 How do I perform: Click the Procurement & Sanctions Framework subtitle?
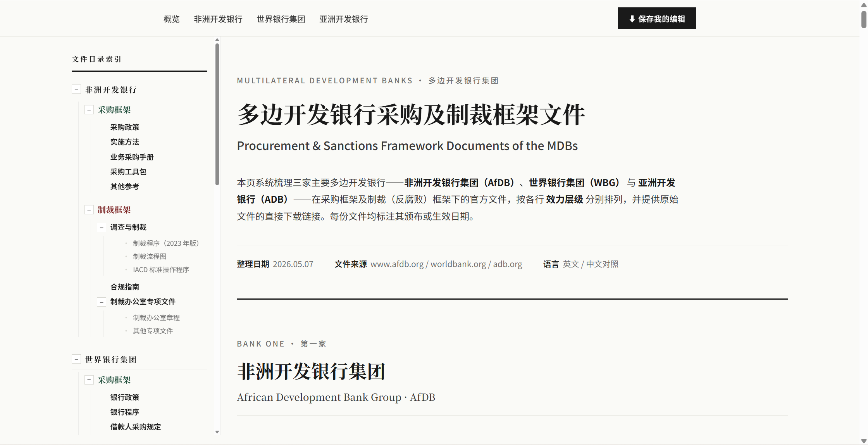[407, 146]
